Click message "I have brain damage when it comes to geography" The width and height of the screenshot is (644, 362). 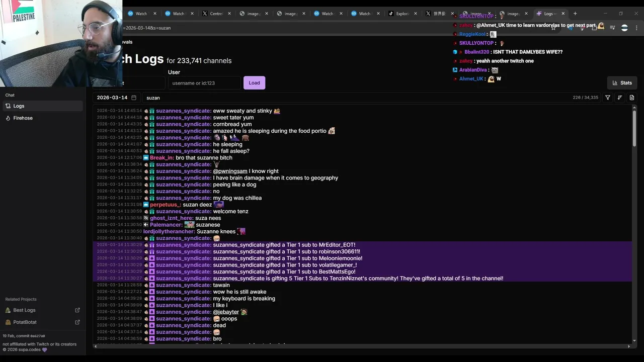coord(275,178)
